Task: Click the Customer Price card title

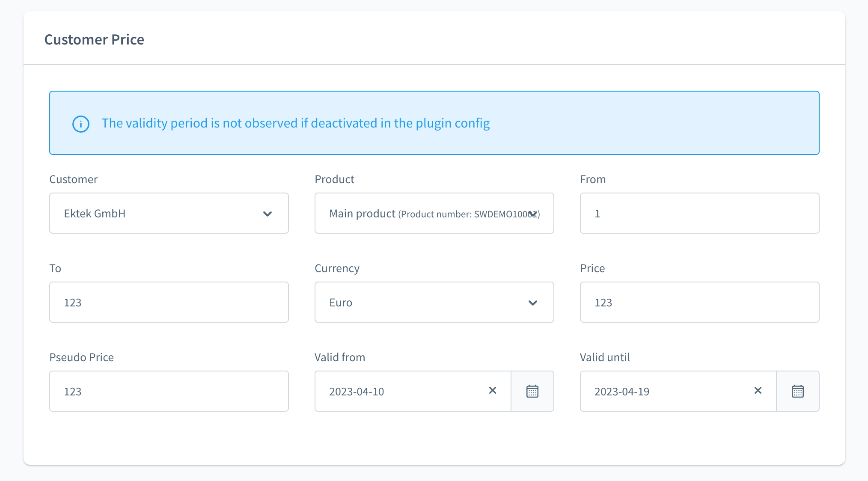Action: [x=94, y=39]
